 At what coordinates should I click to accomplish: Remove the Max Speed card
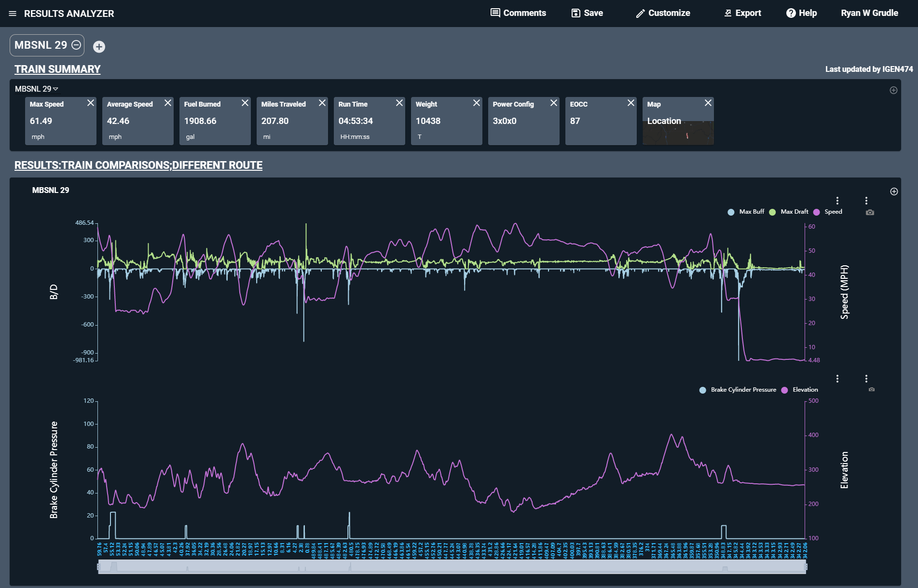91,103
